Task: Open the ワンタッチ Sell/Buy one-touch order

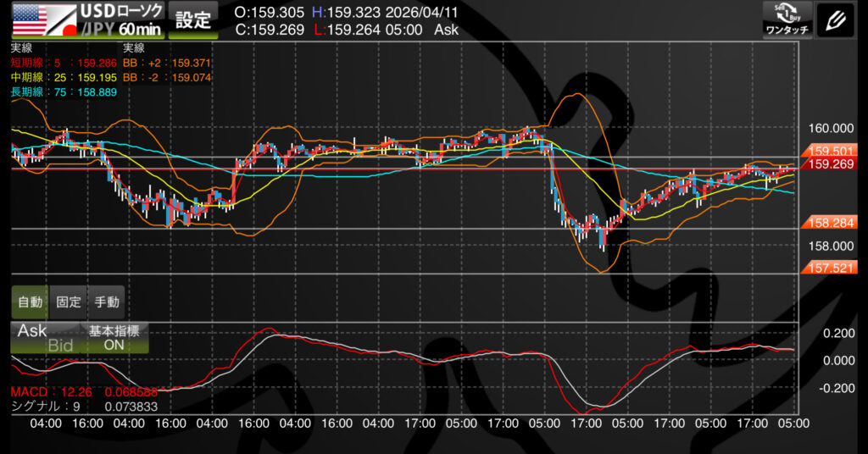Action: 787,19
